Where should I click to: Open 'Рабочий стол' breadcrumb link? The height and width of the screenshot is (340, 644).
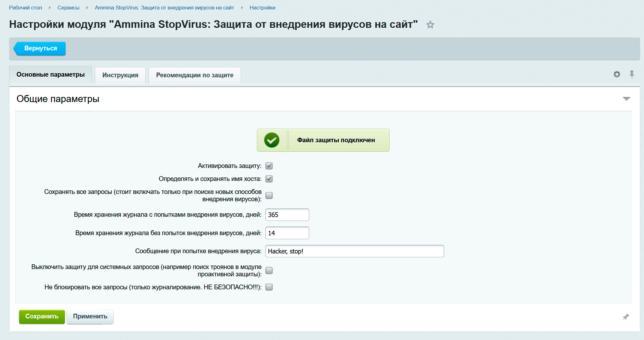click(x=25, y=8)
